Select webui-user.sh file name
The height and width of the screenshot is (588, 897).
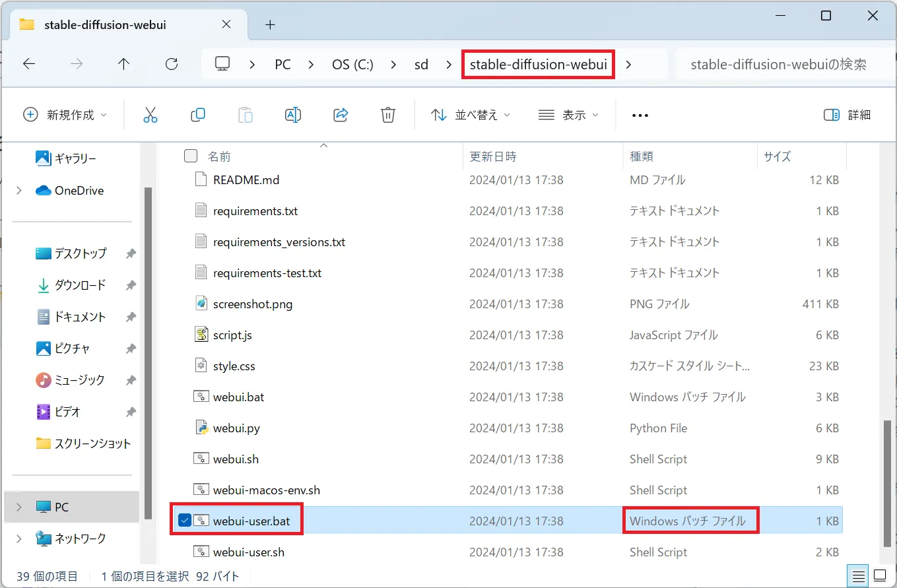pyautogui.click(x=249, y=552)
